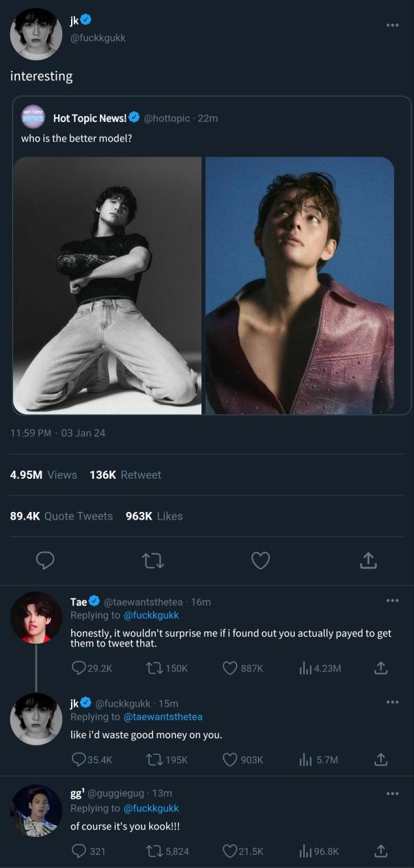View analytics on Tae's reply 4.23M
Viewport: 414px width, 868px height.
click(305, 667)
